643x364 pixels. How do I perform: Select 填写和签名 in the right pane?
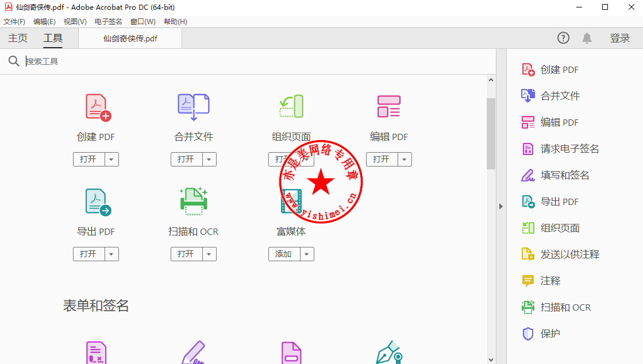[555, 176]
